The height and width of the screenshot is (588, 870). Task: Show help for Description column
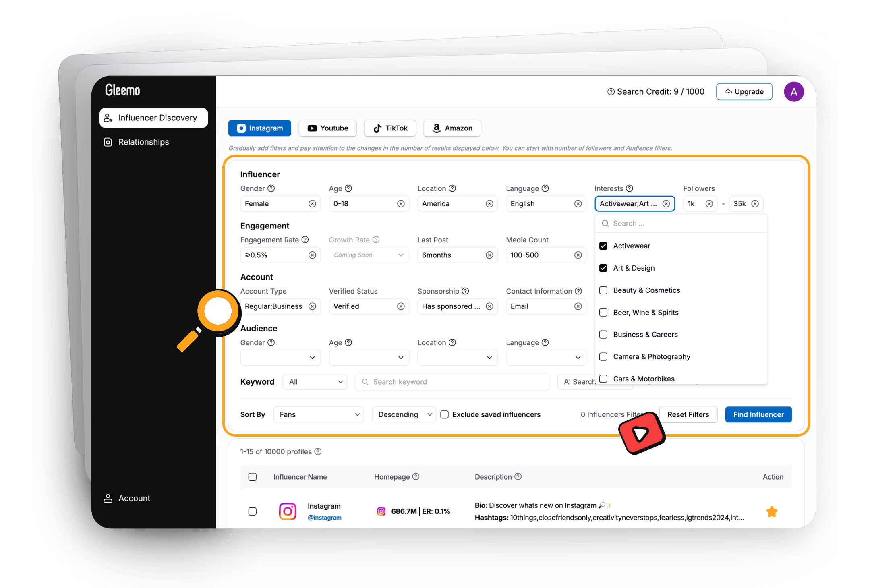(x=518, y=476)
